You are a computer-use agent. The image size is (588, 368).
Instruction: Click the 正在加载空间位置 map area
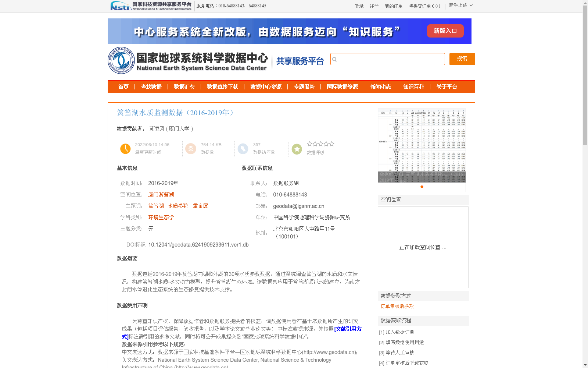pyautogui.click(x=423, y=247)
